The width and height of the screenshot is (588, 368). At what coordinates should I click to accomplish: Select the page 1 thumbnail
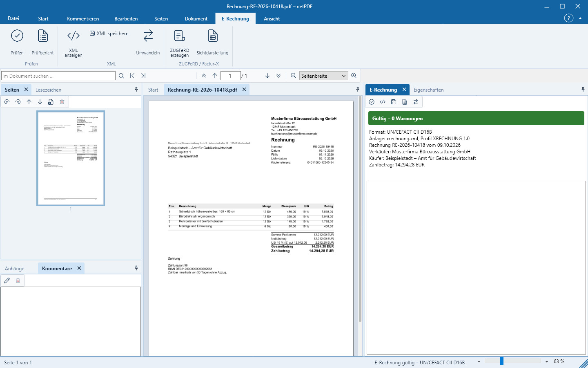click(71, 158)
